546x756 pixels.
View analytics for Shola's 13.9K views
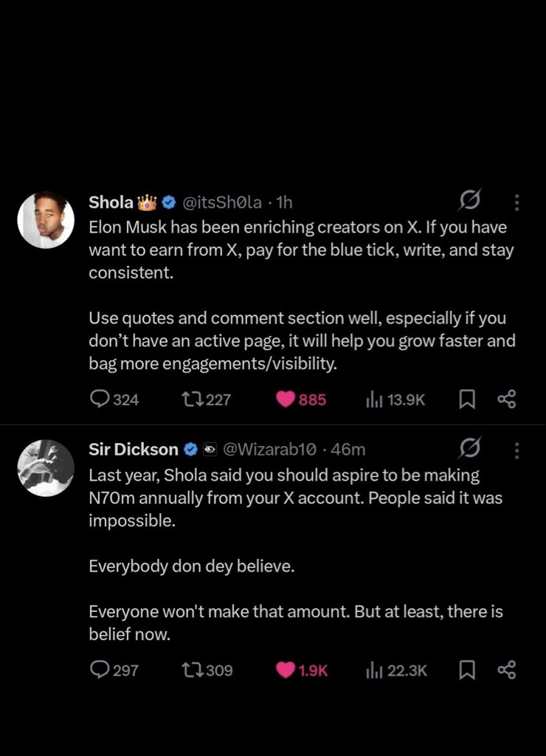click(x=376, y=399)
